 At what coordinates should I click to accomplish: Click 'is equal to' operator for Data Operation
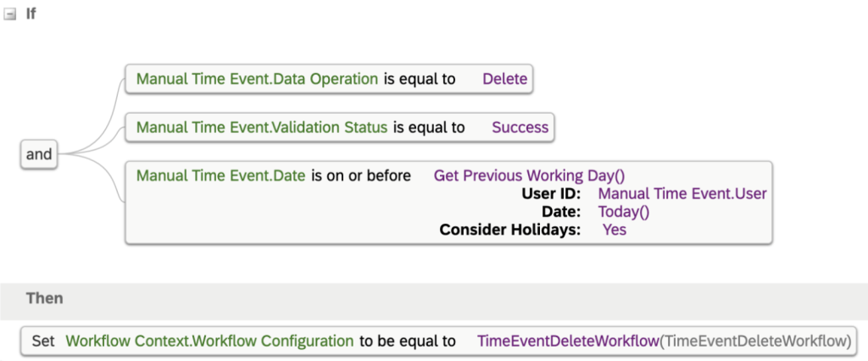(420, 79)
